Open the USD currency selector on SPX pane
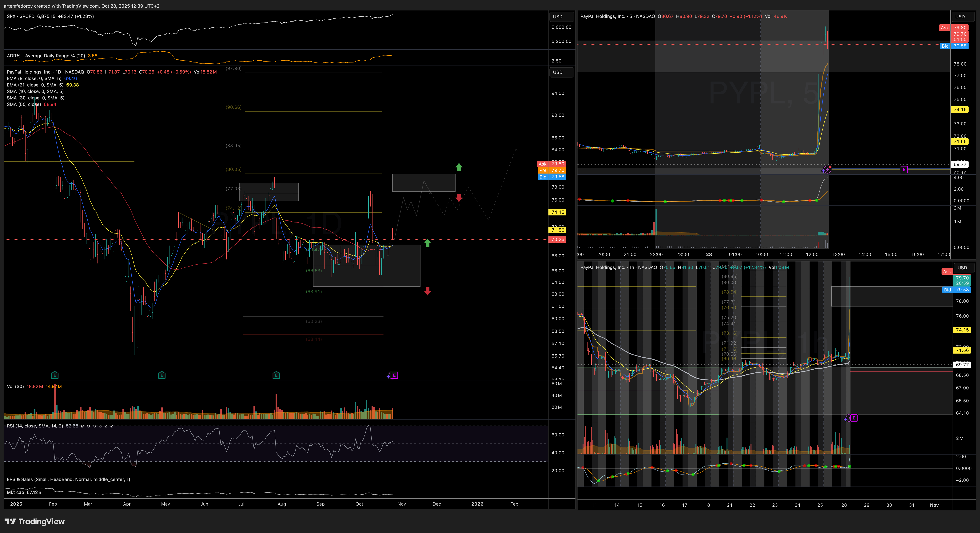The width and height of the screenshot is (980, 533). 561,16
